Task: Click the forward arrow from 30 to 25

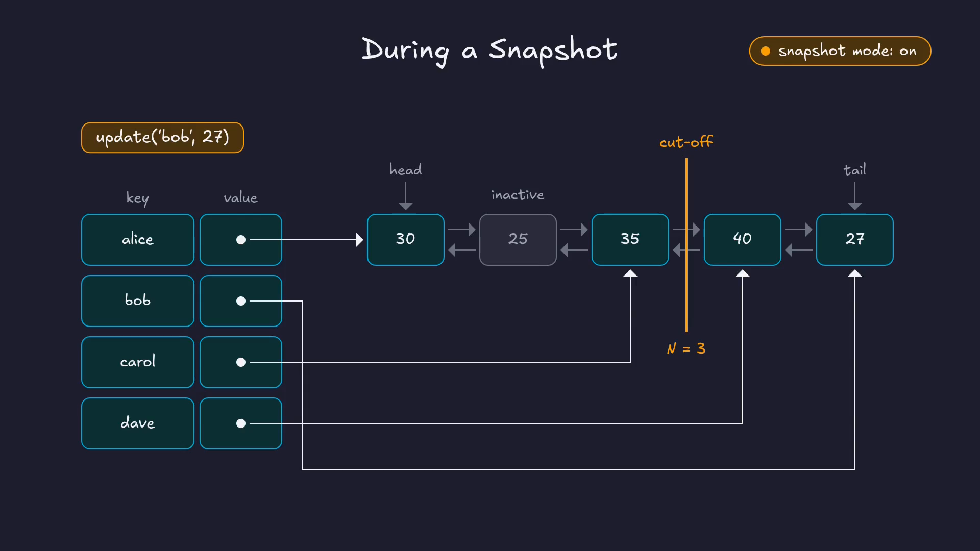Action: point(462,230)
